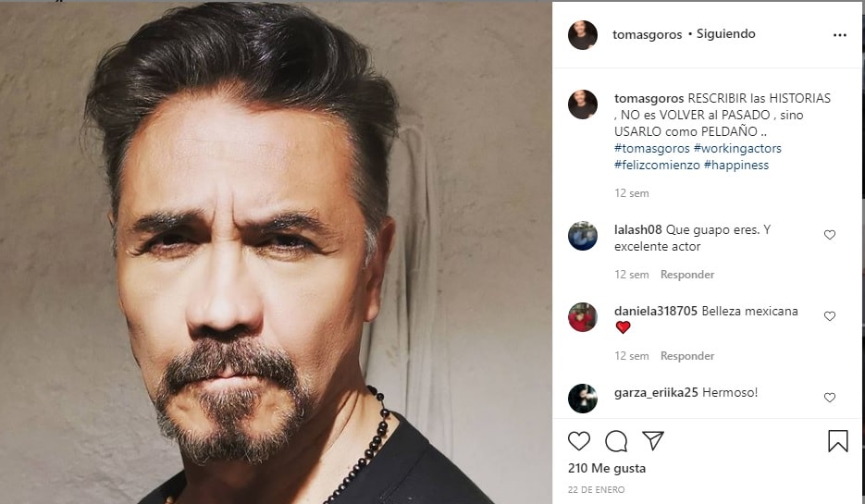
Task: Like daniela318705's comment
Action: (x=830, y=316)
